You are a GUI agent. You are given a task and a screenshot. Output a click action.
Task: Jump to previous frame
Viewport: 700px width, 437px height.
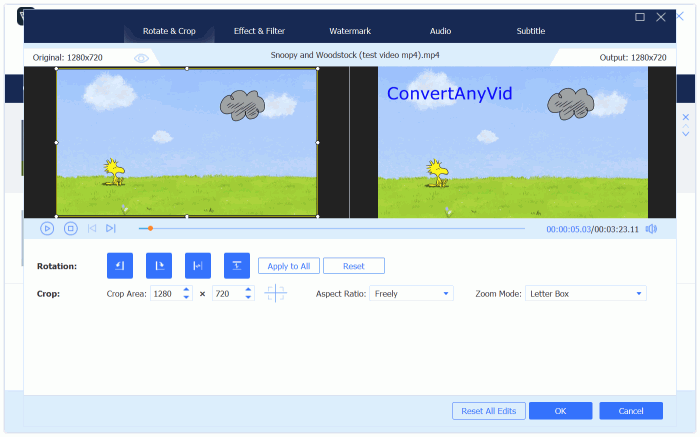click(92, 229)
